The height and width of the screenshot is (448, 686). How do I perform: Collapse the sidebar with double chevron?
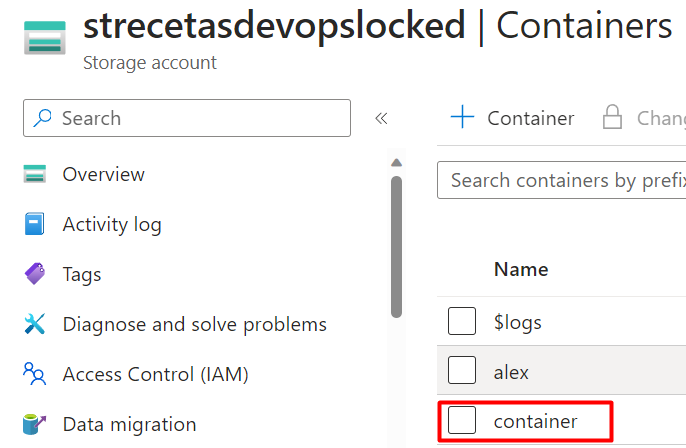(x=381, y=118)
